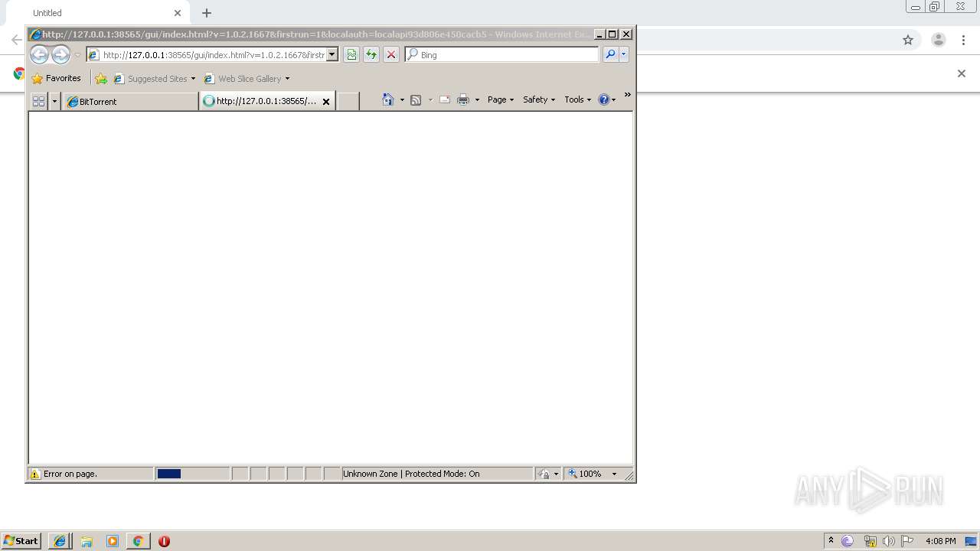Viewport: 980px width, 551px height.
Task: Open the volume speaker tray icon
Action: click(x=889, y=541)
